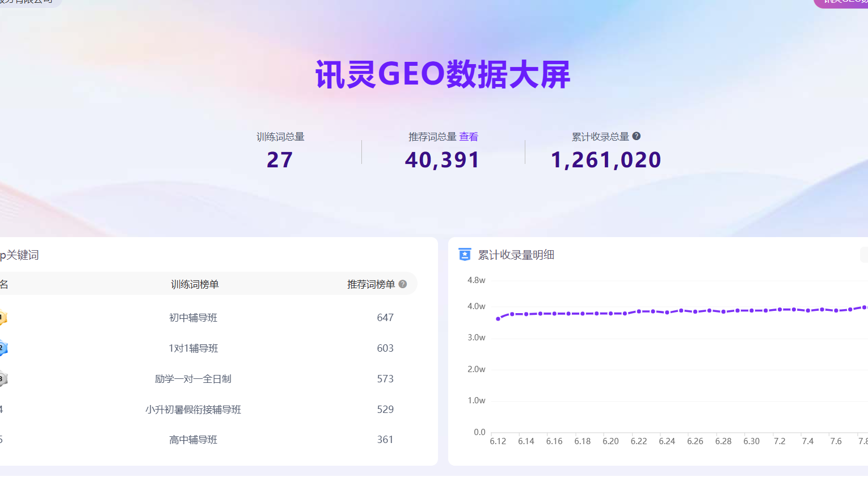Select the keyword 初中辅导班
The height and width of the screenshot is (485, 868).
coord(193,318)
